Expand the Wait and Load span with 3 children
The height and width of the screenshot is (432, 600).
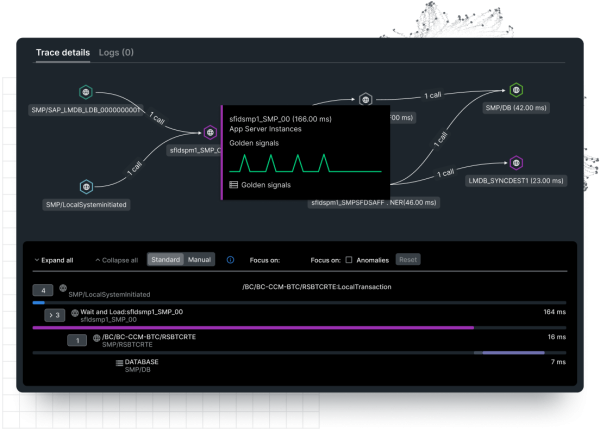(x=56, y=315)
